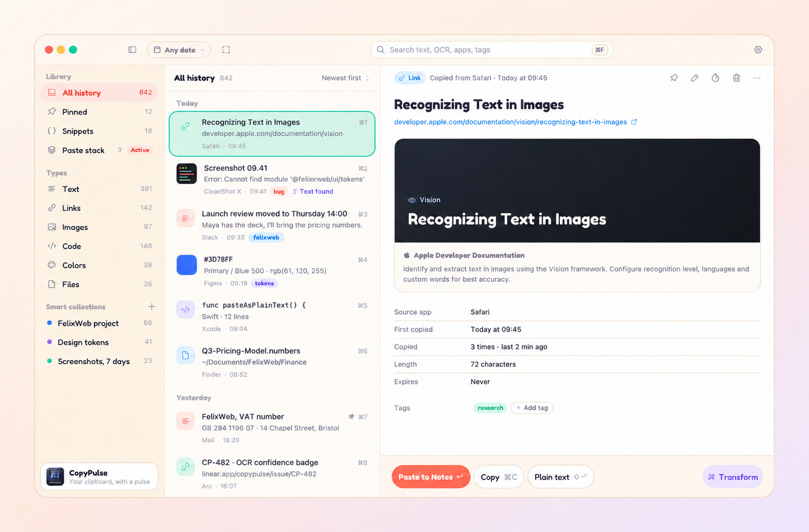Click the code icon for pasteAsPlainText clip

[x=185, y=310]
